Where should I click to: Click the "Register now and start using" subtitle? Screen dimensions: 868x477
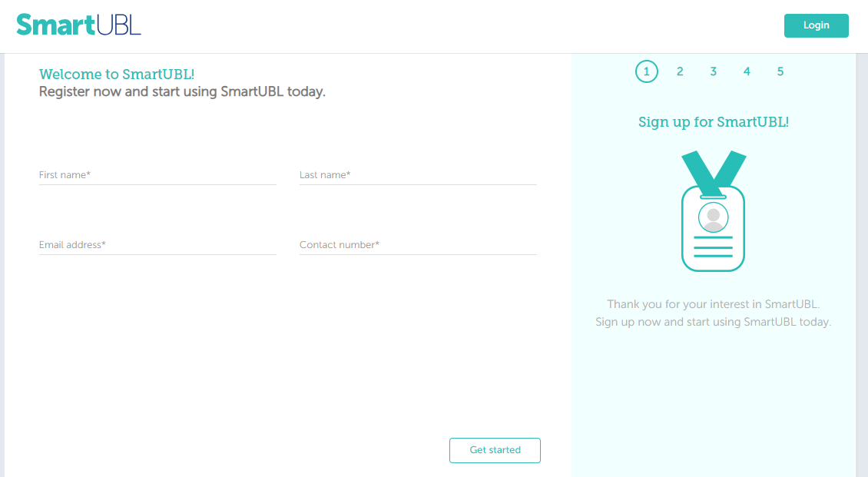[182, 92]
